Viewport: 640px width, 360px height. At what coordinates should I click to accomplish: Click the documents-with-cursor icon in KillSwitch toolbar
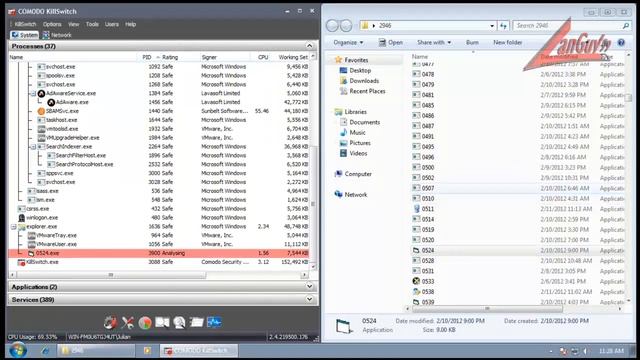tap(162, 322)
